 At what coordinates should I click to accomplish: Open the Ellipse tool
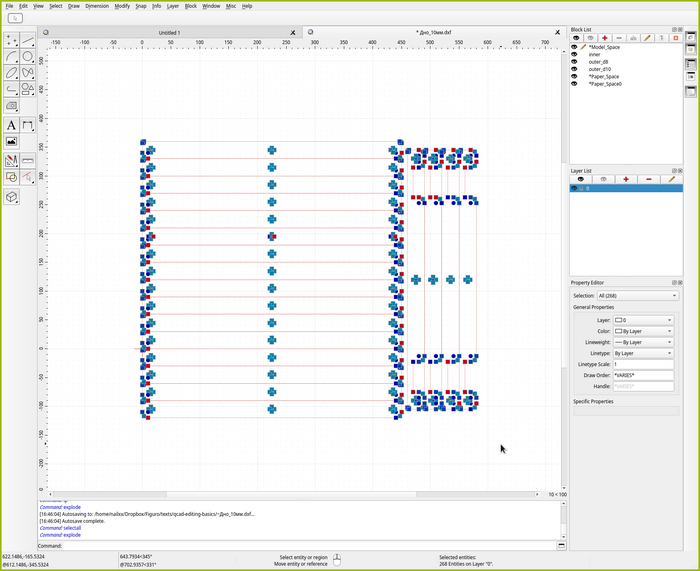click(11, 72)
